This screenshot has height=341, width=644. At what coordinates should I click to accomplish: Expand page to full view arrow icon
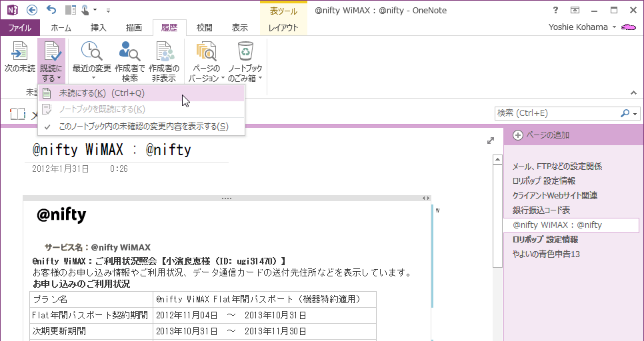pos(491,141)
